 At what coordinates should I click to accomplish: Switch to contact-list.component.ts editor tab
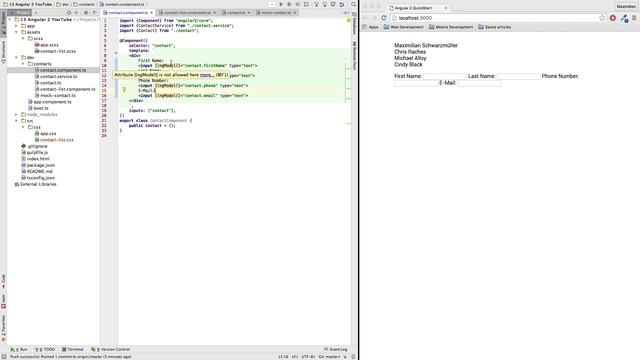pyautogui.click(x=187, y=13)
